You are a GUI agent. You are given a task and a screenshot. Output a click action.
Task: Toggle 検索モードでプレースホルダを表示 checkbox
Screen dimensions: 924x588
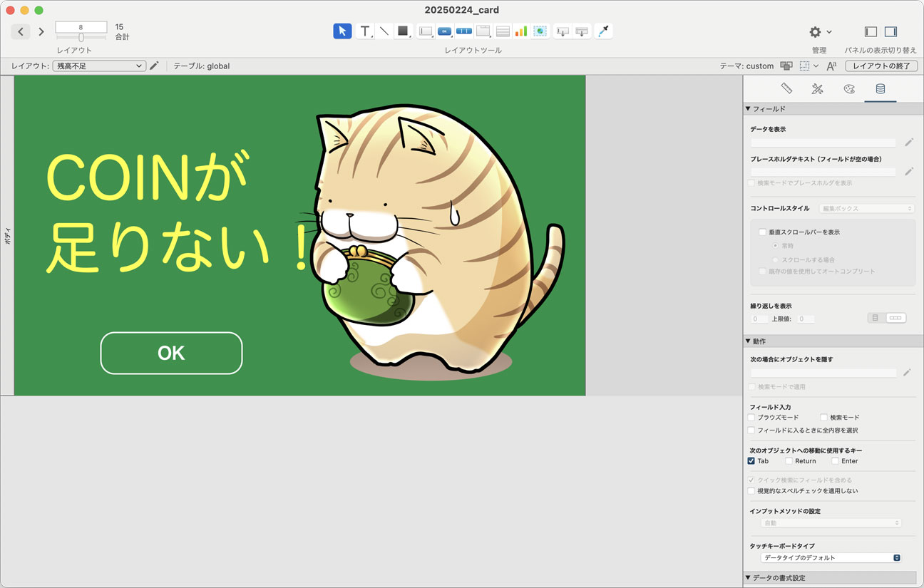tap(751, 183)
